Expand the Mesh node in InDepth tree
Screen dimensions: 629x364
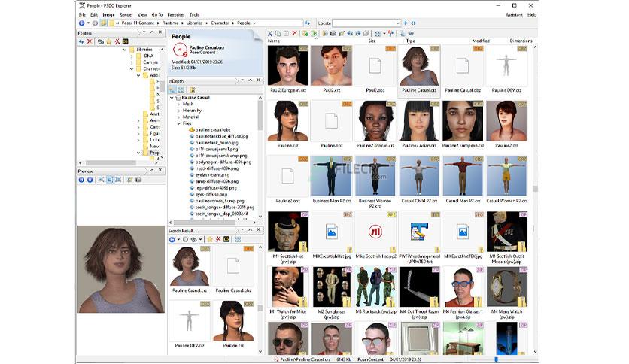178,105
